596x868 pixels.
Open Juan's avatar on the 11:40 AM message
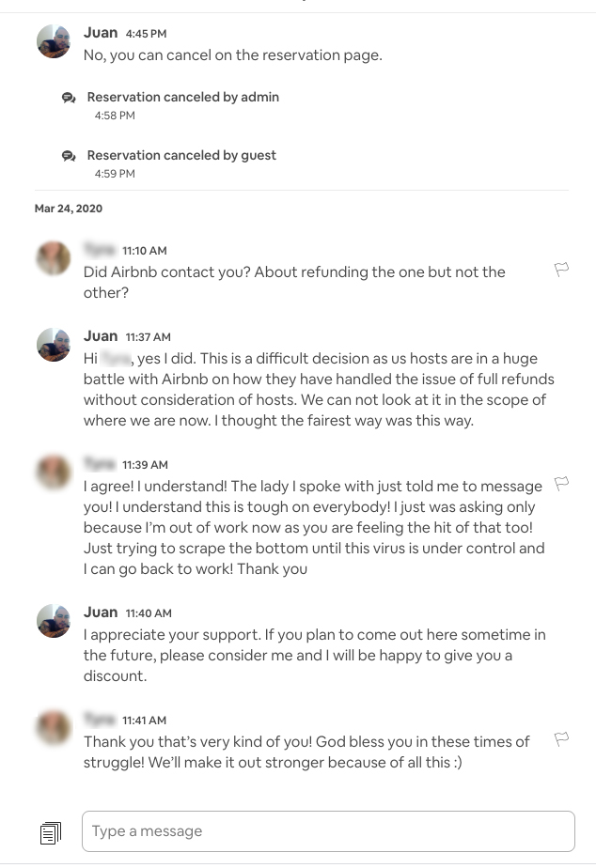tap(53, 621)
